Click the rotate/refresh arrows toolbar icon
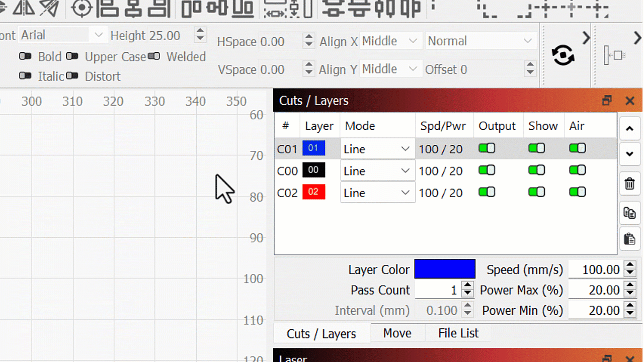644x362 pixels. coord(563,55)
